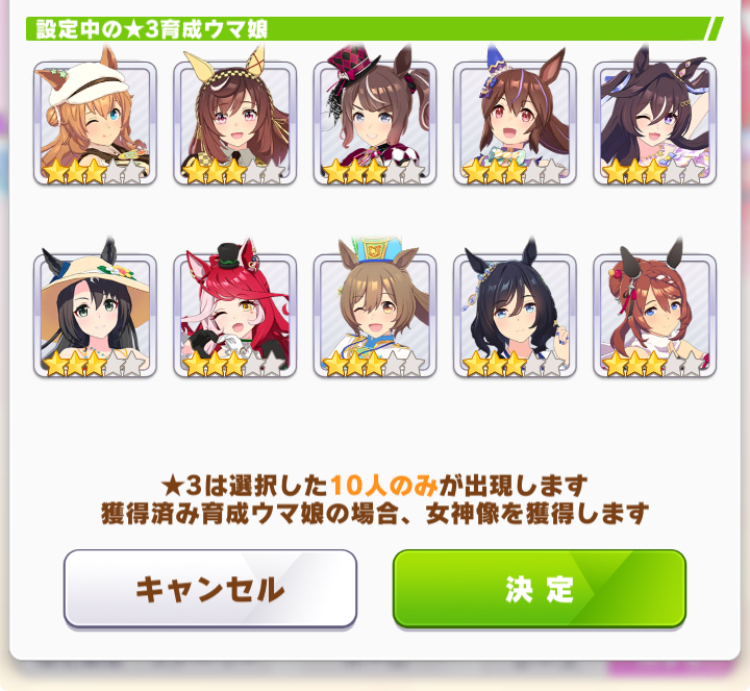Pick the character with yellow checkered ears
Image resolution: width=750 pixels, height=691 pixels.
point(235,123)
